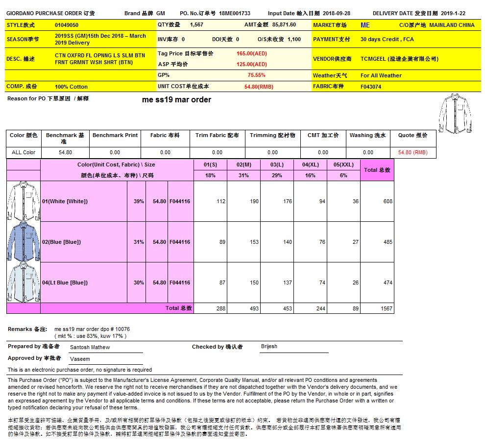The image size is (485, 448).
Task: Click the Tag Price value 165.00(AED)
Action: click(x=251, y=53)
